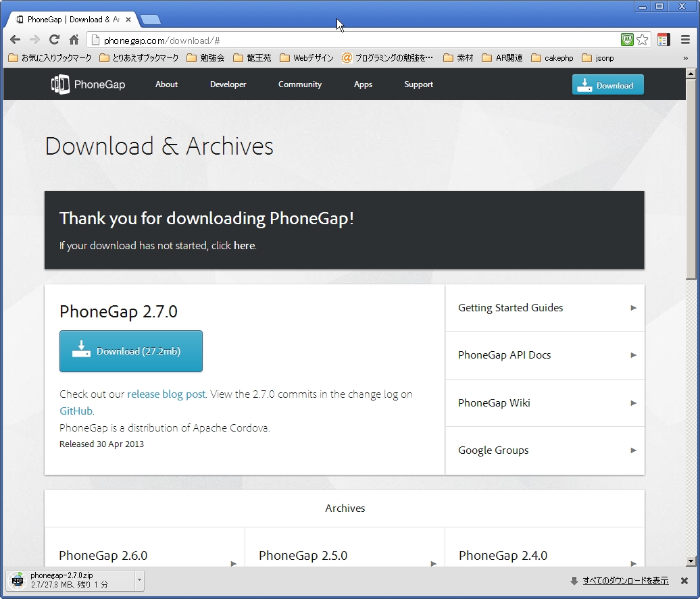Click the scrollbar up arrow
The image size is (700, 599).
[691, 74]
